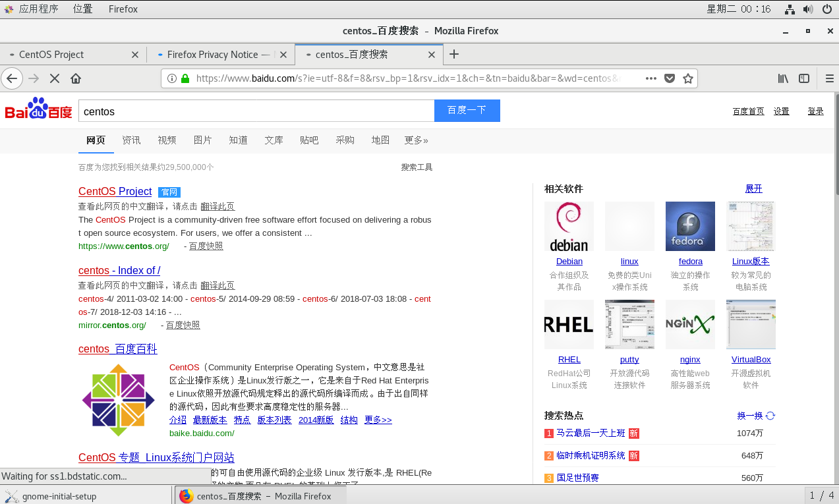Click the Linux版本 software link
The width and height of the screenshot is (839, 504).
[x=751, y=261]
